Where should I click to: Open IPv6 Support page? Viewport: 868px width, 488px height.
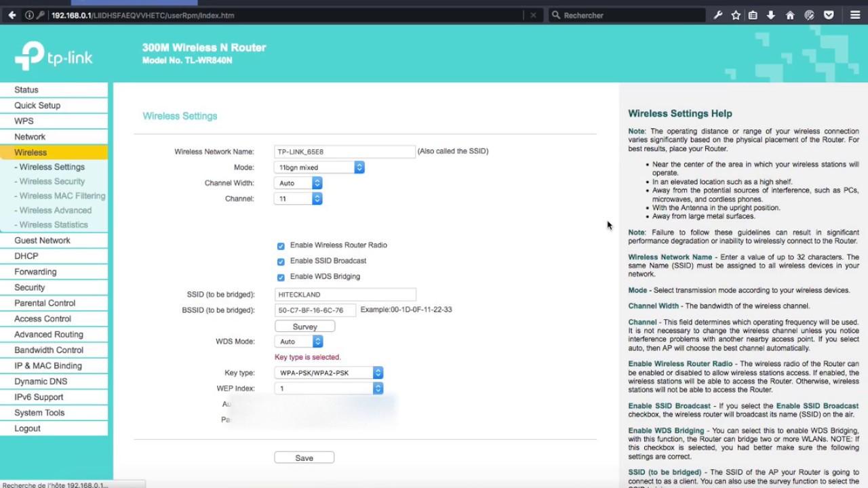54,396
